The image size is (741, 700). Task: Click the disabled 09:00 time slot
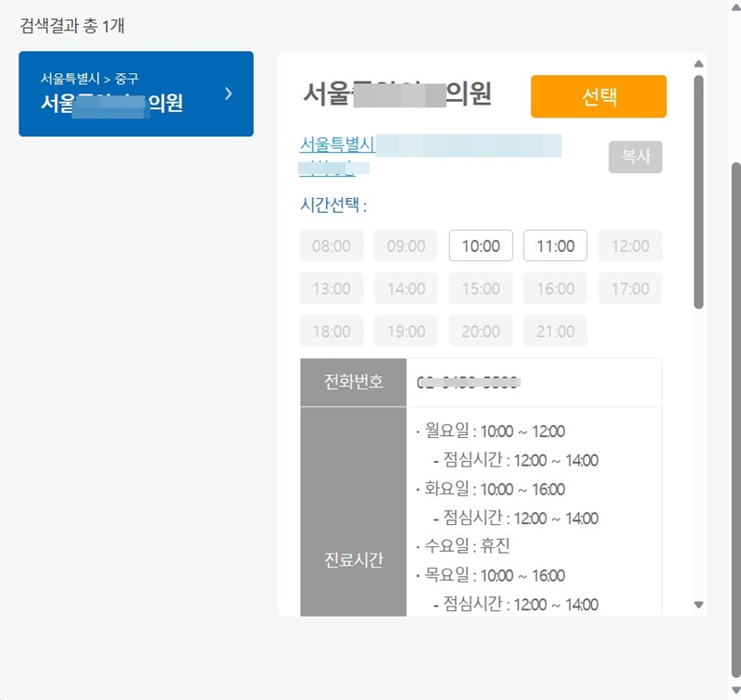[406, 245]
